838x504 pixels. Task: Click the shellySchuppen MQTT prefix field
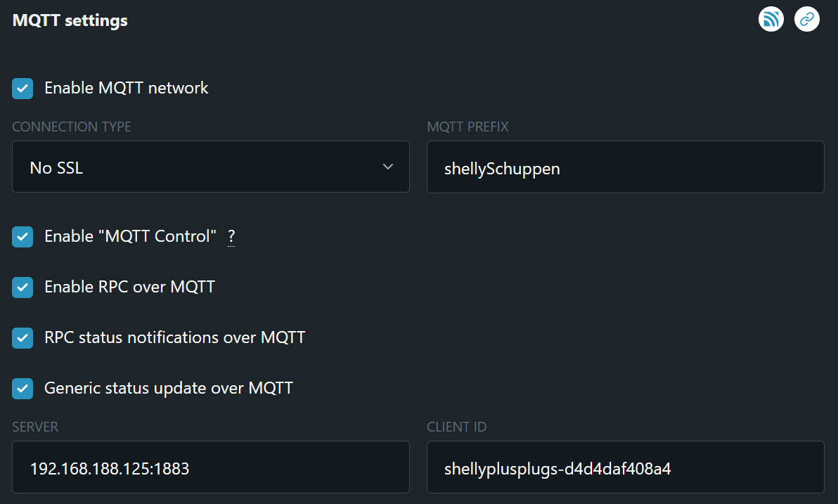(x=625, y=168)
